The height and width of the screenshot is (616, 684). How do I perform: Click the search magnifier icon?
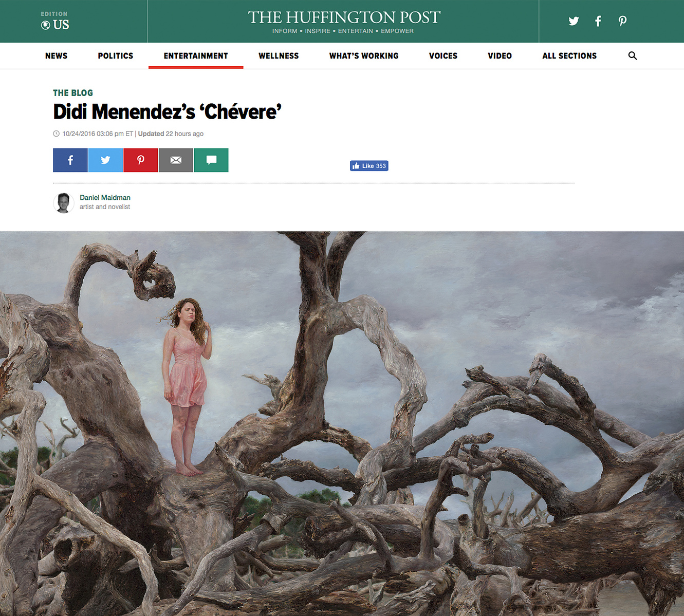click(x=633, y=55)
